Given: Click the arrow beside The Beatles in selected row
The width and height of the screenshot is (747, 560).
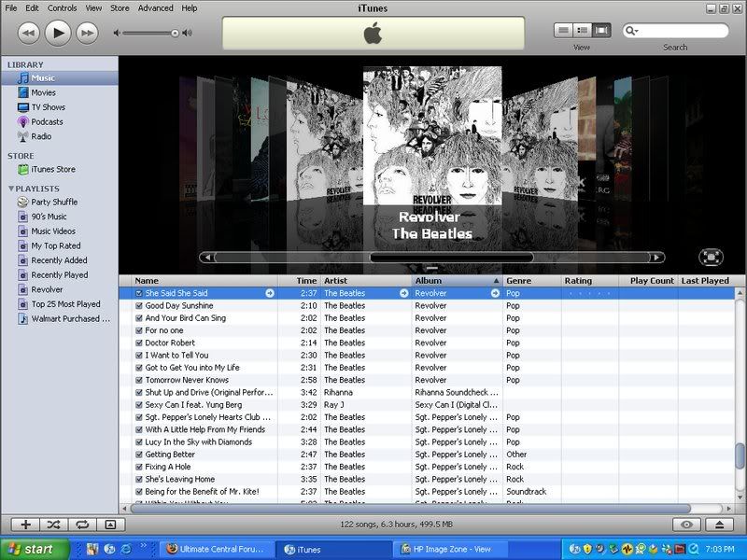Looking at the screenshot, I should [x=404, y=293].
